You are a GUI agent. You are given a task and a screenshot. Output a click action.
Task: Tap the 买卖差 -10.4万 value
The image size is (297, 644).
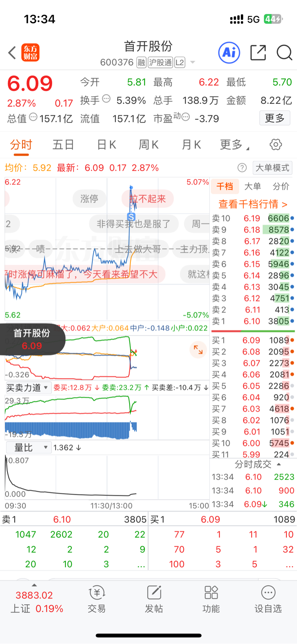click(180, 388)
